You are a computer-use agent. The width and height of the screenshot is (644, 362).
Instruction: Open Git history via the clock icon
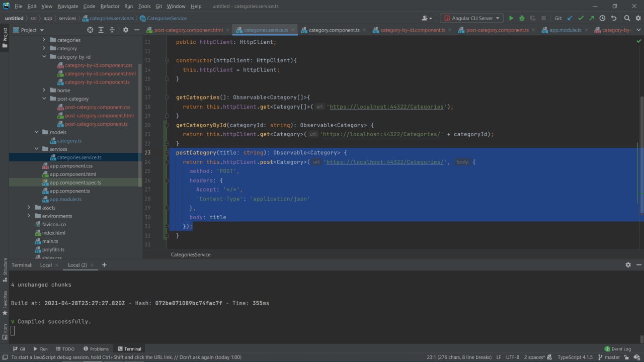(602, 18)
